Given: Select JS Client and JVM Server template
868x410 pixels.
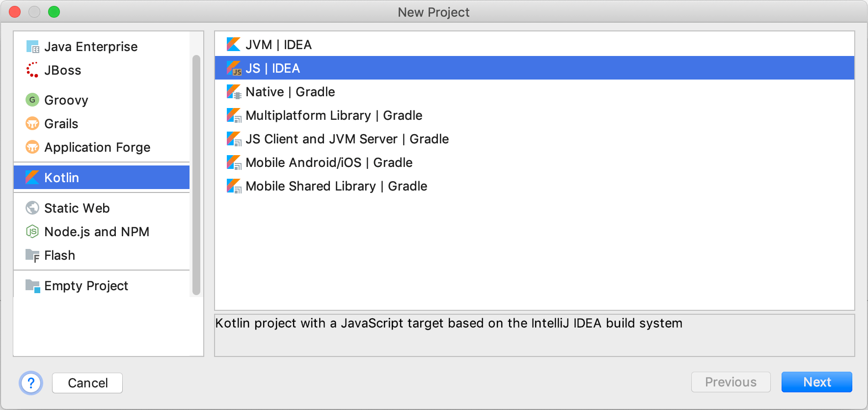Looking at the screenshot, I should [x=535, y=139].
